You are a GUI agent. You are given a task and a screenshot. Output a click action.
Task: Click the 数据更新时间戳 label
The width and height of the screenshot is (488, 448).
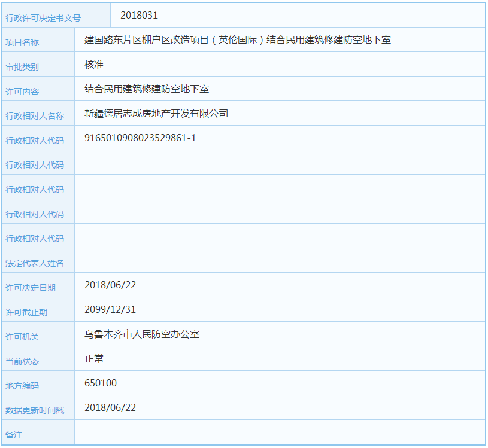click(35, 411)
